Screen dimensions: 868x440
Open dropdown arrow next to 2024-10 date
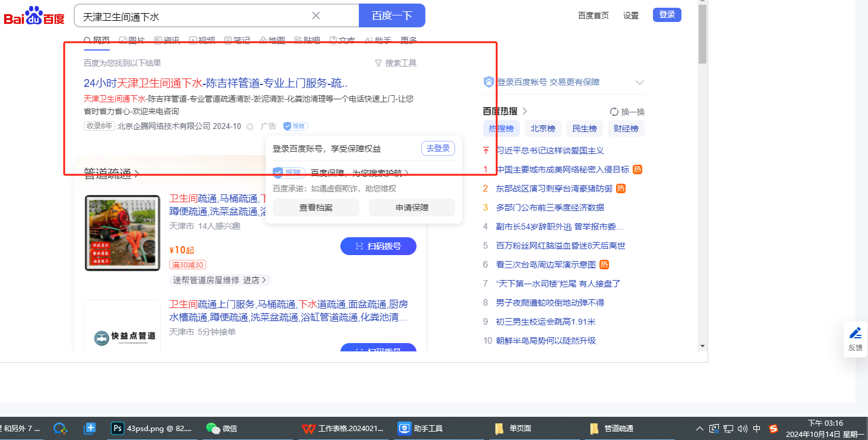[x=250, y=127]
